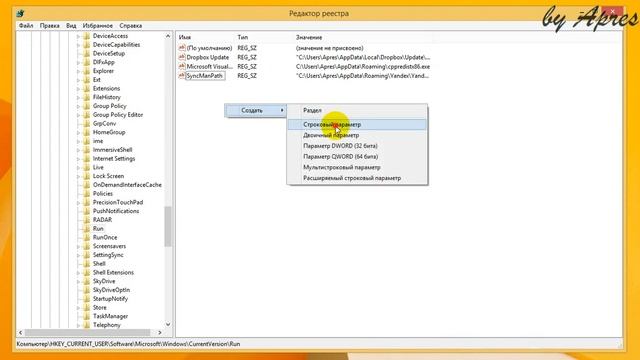640x360 pixels.
Task: Click tree scroll up arrow
Action: pyautogui.click(x=168, y=36)
